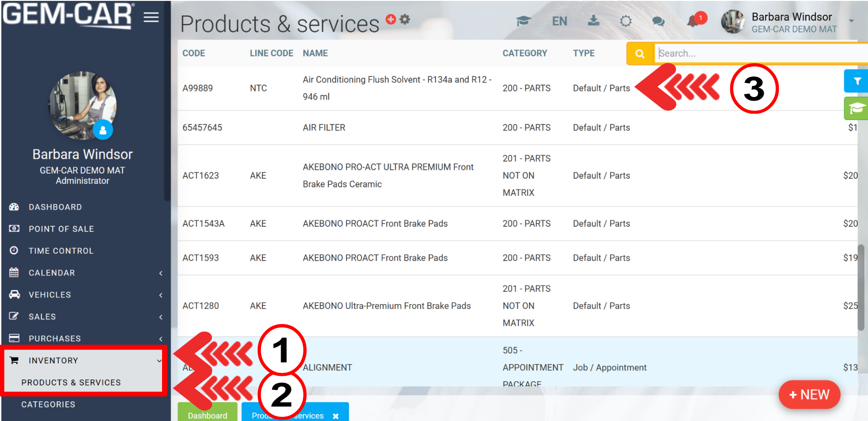The height and width of the screenshot is (421, 868).
Task: Click the red plus add product icon
Action: tap(391, 19)
